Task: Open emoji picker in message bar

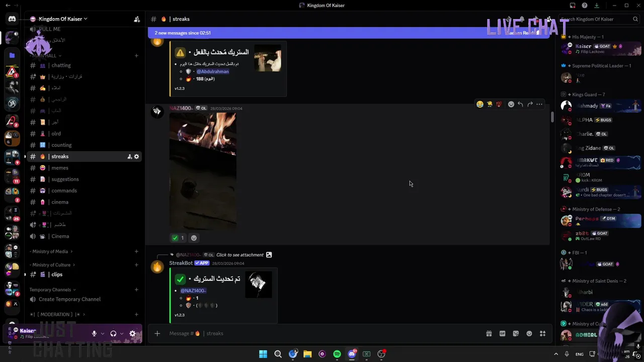Action: click(529, 333)
